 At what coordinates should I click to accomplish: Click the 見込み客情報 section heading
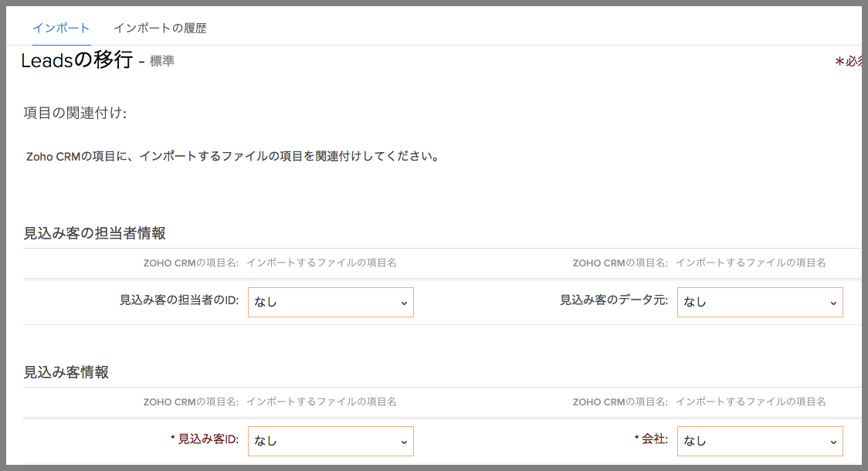pos(66,372)
